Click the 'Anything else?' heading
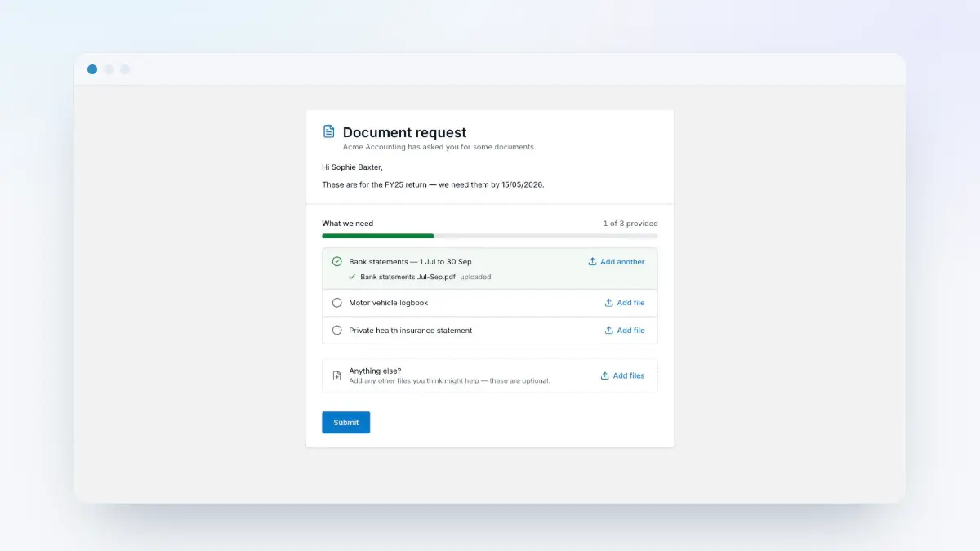 (375, 371)
